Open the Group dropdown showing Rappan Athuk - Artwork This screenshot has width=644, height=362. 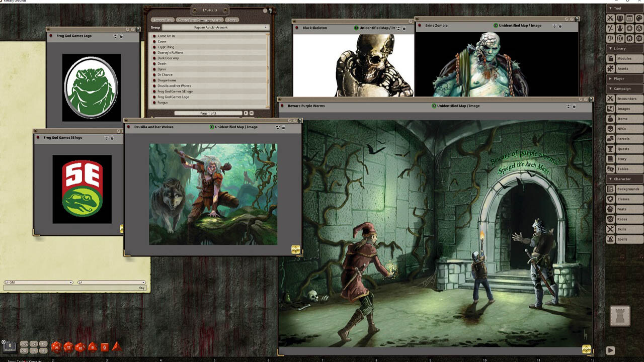coord(211,26)
